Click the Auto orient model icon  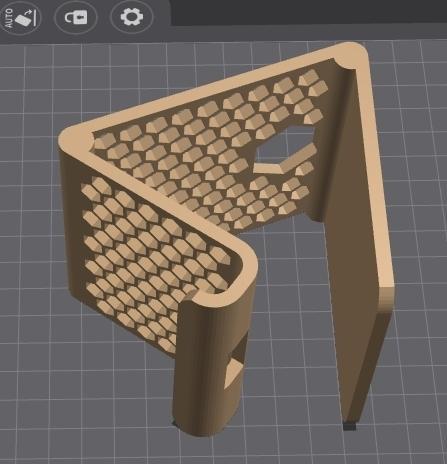point(21,17)
